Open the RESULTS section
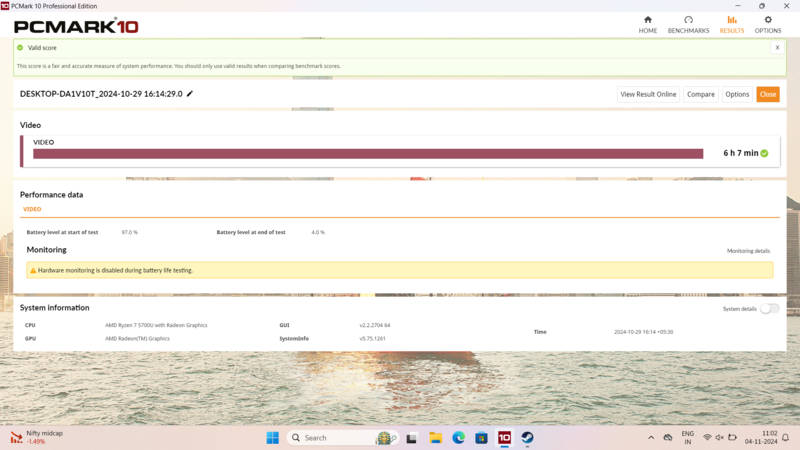This screenshot has width=800, height=450. click(x=732, y=24)
